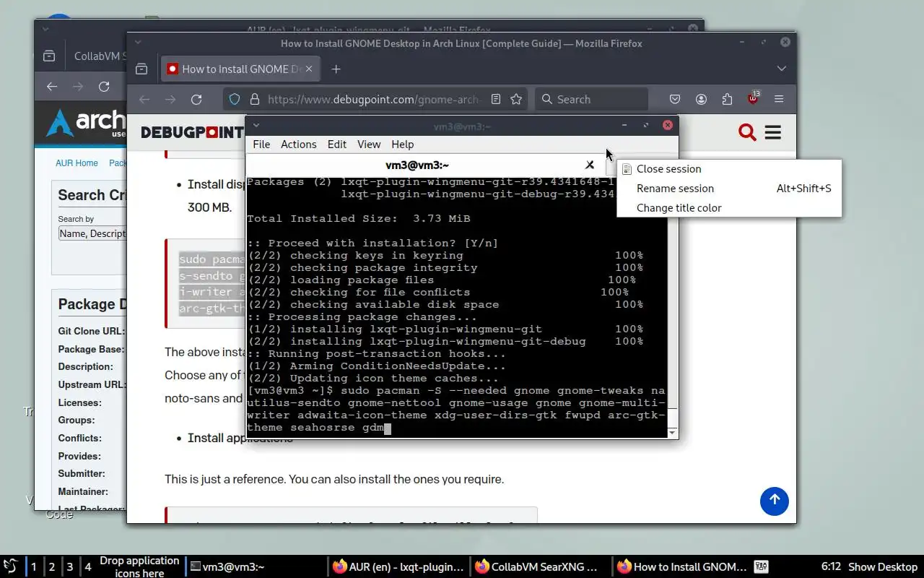Screen dimensions: 924x578
Task: Open Firefox View in debugpoint Firefox window
Action: point(141,69)
